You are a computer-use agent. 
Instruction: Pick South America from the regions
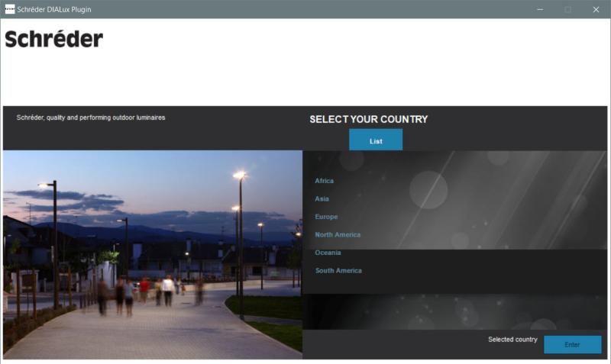[x=338, y=270]
